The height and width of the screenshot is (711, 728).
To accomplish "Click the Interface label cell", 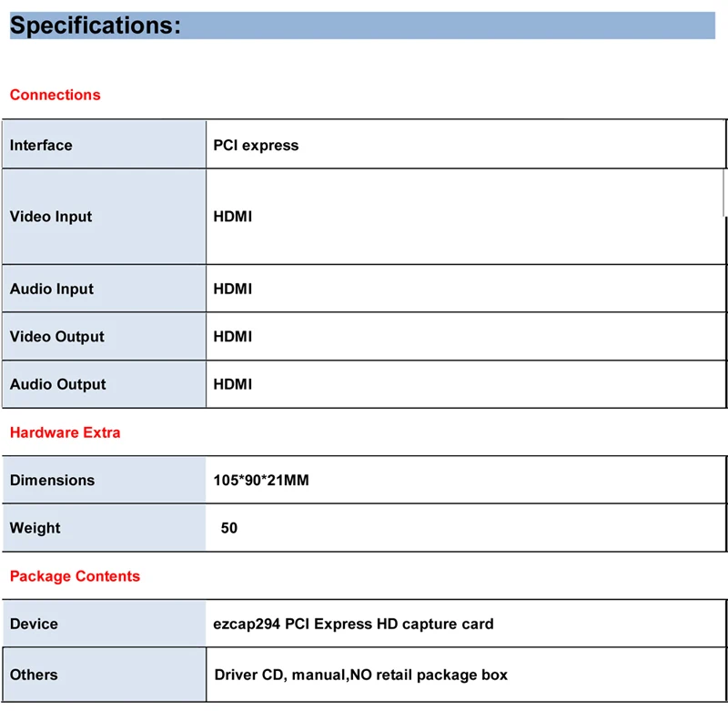I will point(41,145).
